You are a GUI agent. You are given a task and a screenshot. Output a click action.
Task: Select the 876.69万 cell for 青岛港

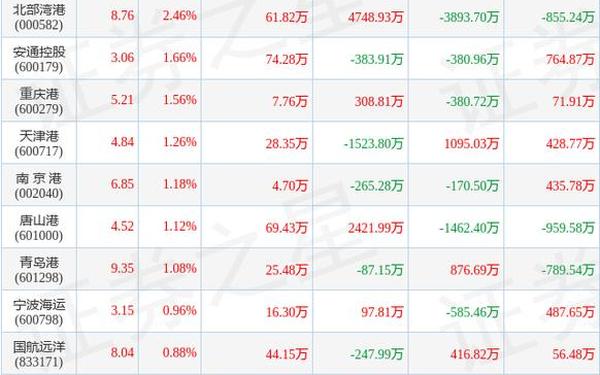474,270
